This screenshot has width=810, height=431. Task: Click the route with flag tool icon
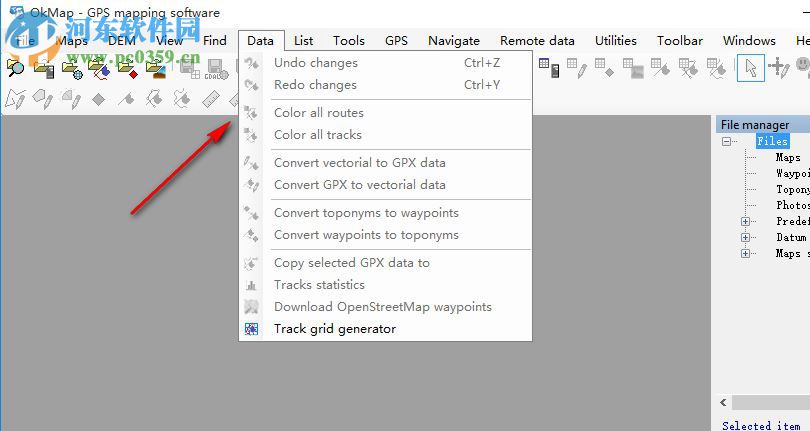coord(154,98)
